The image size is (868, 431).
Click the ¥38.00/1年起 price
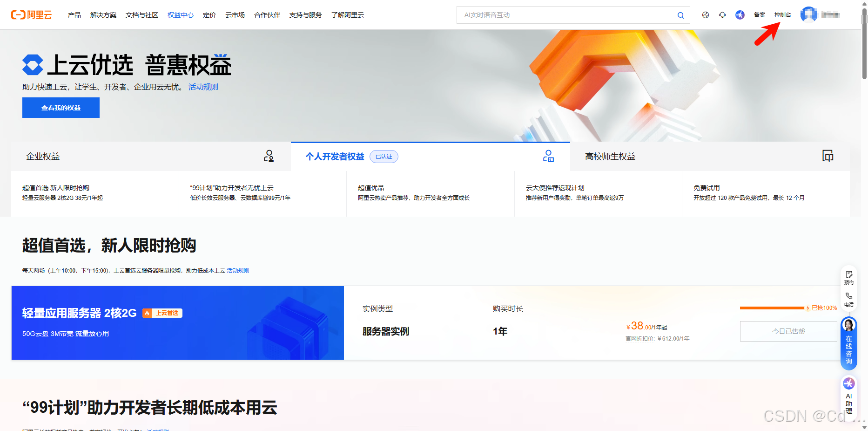pos(646,326)
